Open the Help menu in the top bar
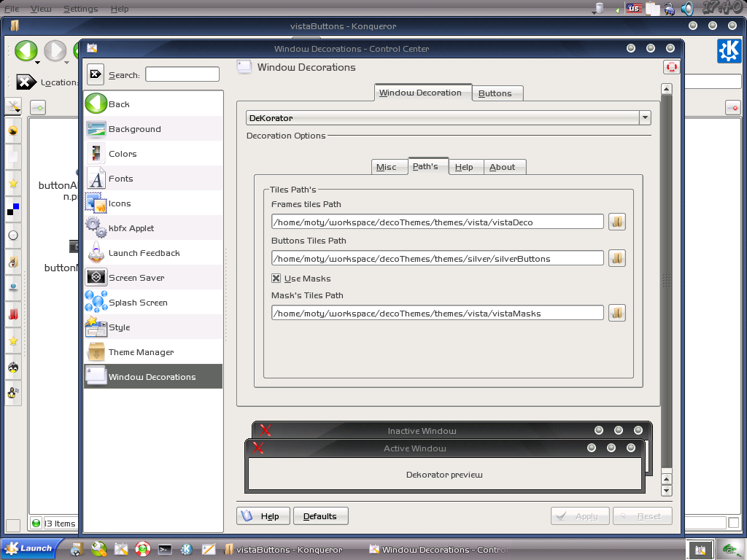This screenshot has width=747, height=560. [120, 9]
